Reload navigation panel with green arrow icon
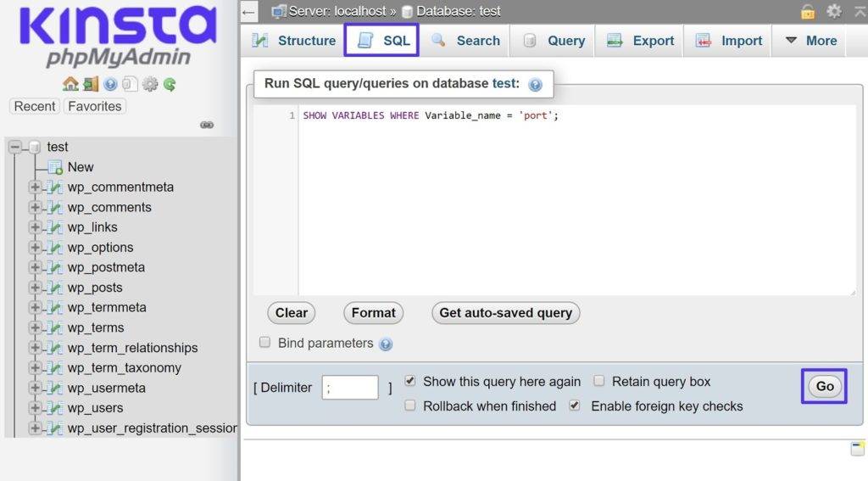Viewport: 868px width, 481px height. [x=170, y=84]
